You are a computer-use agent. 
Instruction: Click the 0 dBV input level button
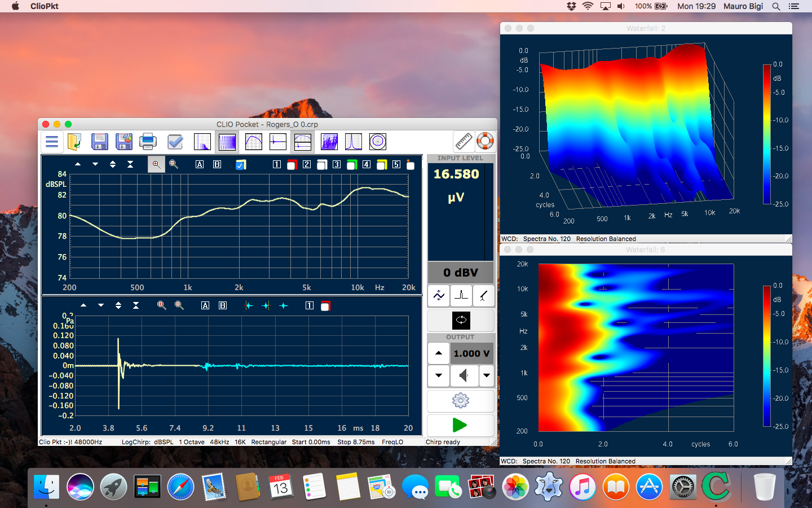tap(460, 273)
